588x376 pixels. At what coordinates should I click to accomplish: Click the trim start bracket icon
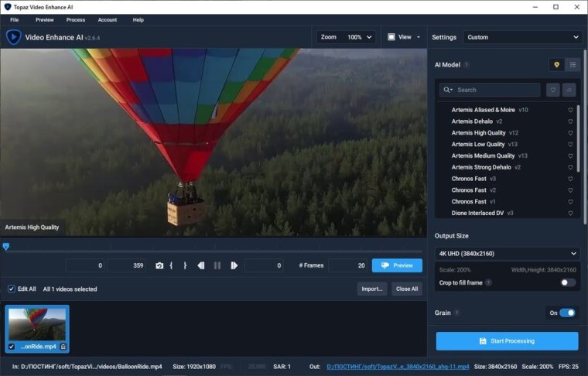coord(171,265)
